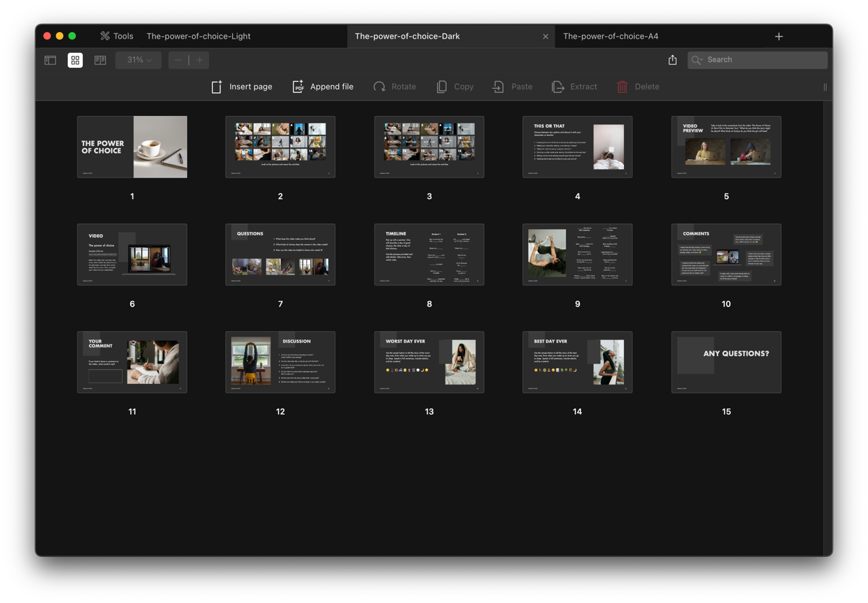The height and width of the screenshot is (603, 868).
Task: Click the zoom in plus button
Action: pyautogui.click(x=199, y=60)
